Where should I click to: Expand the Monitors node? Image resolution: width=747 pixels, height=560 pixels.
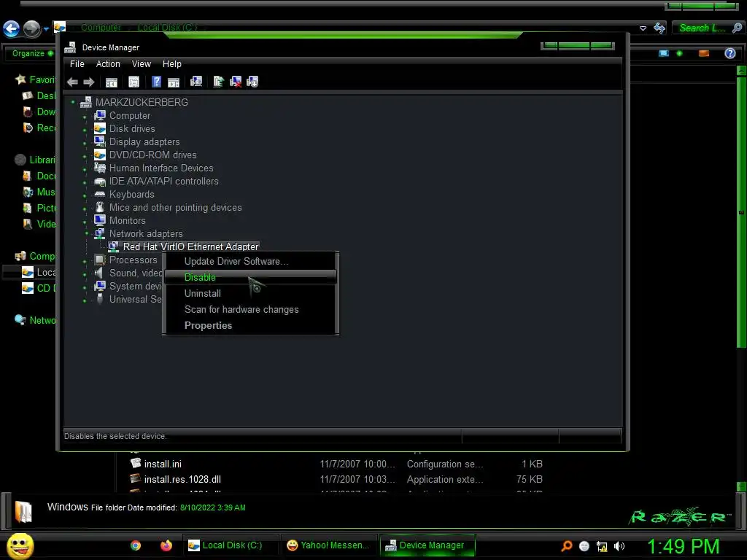[85, 222]
